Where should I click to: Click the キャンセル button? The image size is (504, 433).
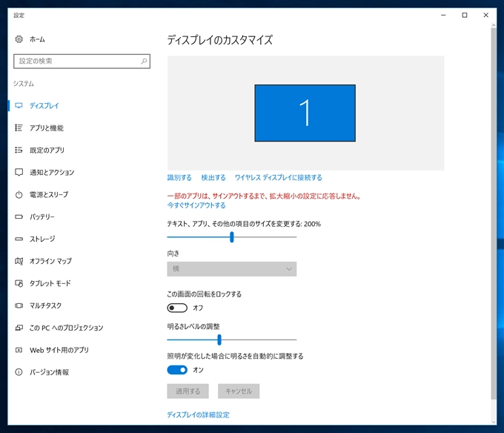pos(239,391)
